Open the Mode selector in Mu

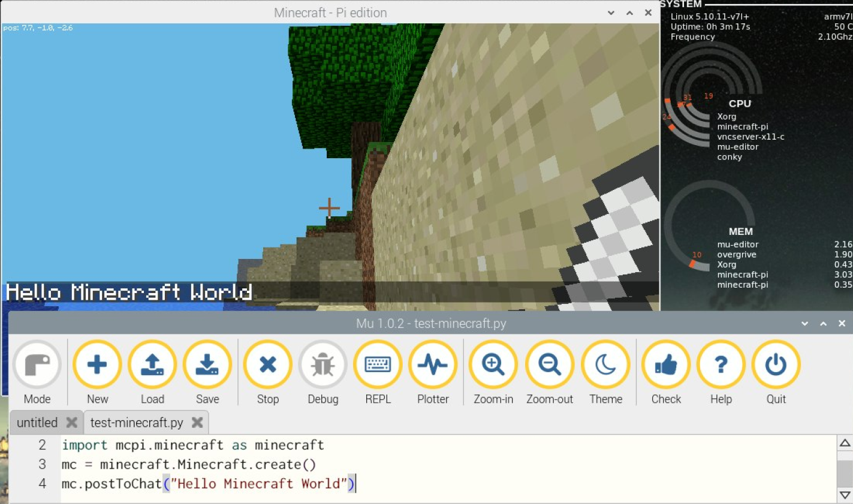[37, 373]
